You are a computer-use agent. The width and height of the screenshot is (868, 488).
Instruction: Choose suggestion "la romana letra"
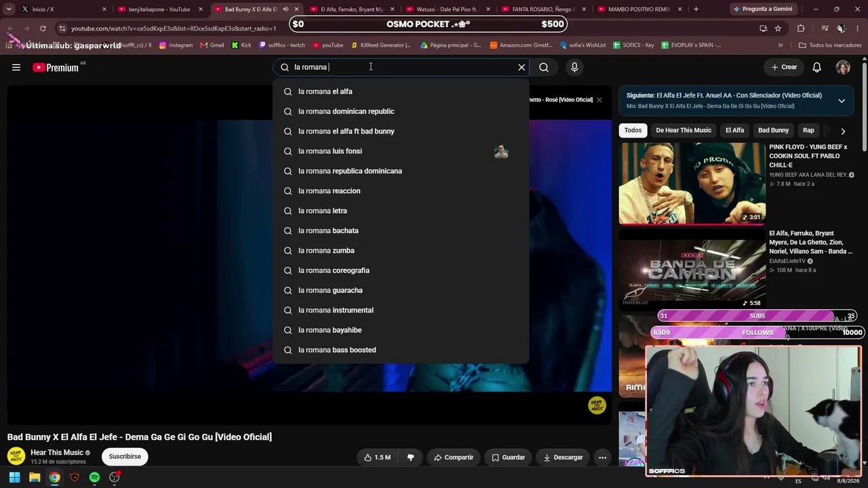401,211
